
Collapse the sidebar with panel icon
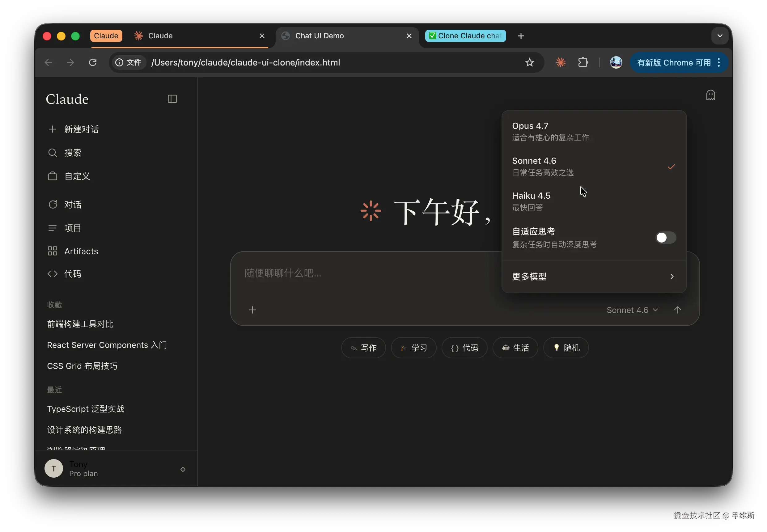pos(172,99)
